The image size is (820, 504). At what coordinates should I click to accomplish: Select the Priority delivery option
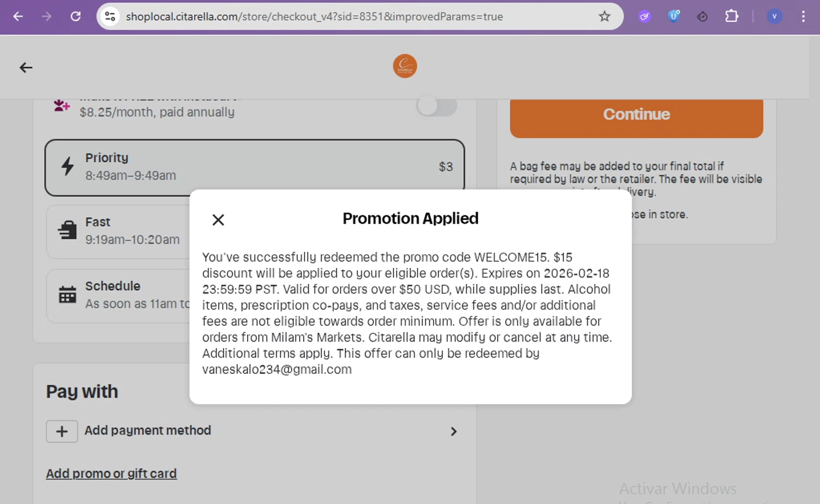[255, 167]
